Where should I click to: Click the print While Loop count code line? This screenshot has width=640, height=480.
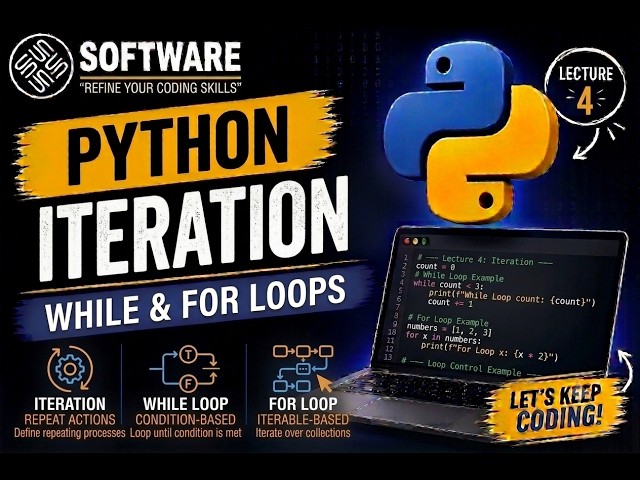[x=512, y=298]
